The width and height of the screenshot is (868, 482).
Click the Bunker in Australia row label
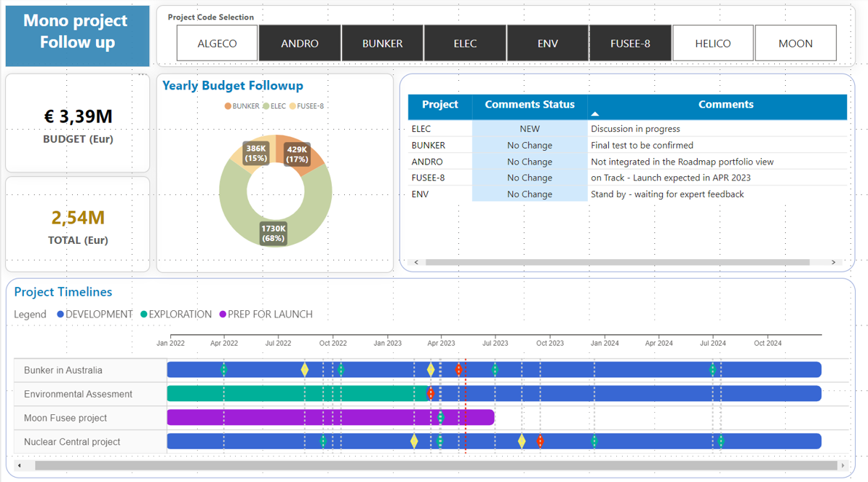coord(63,370)
